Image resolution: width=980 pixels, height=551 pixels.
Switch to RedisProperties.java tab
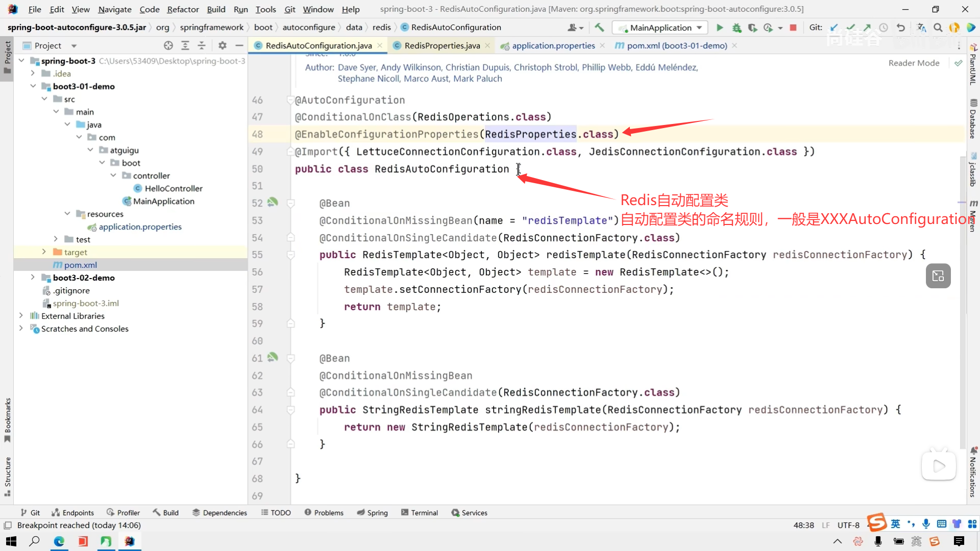[442, 45]
